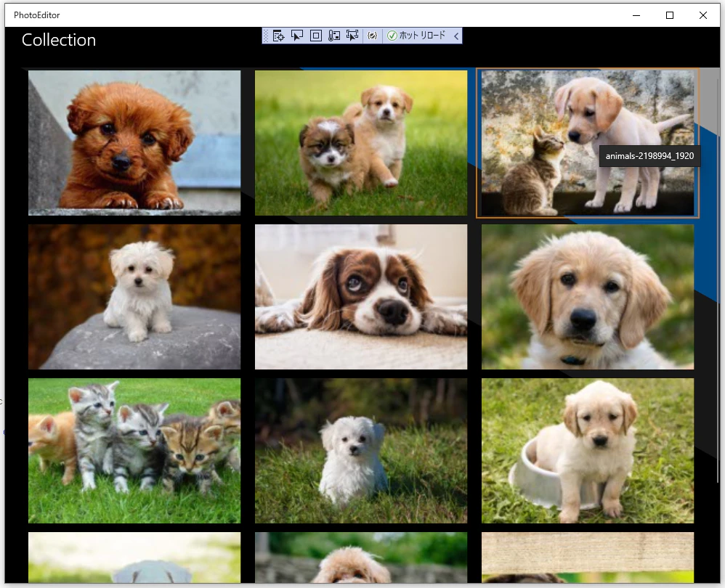Image resolution: width=725 pixels, height=588 pixels.
Task: Click the ホット リロード hot reload button
Action: [x=416, y=36]
